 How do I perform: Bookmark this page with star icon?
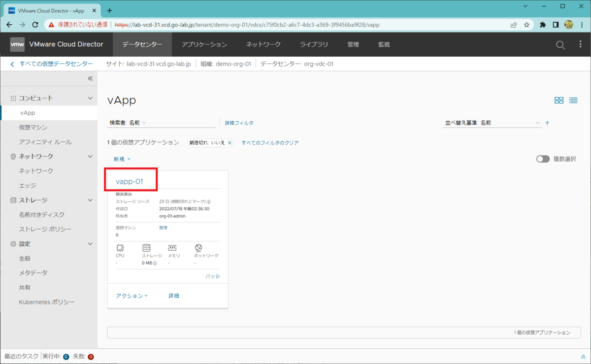coord(526,25)
